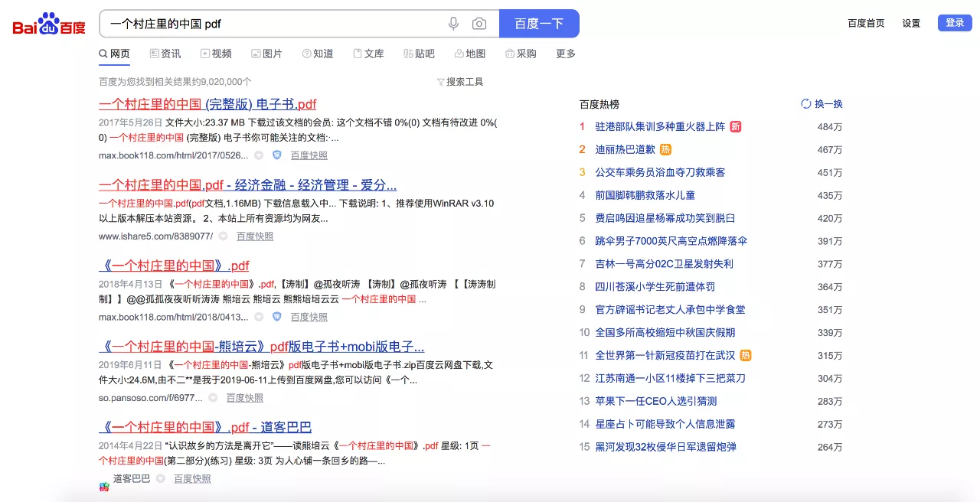Switch to the 资讯 tab
The width and height of the screenshot is (980, 502).
(165, 54)
